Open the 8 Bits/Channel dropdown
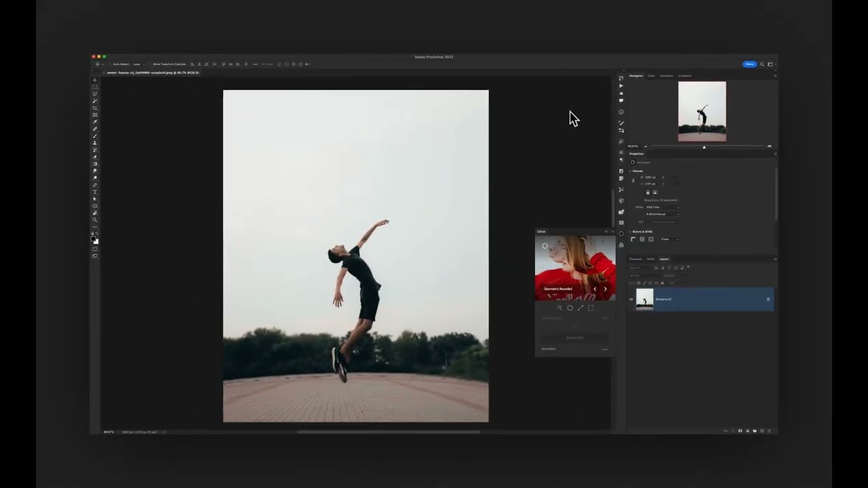The width and height of the screenshot is (868, 488). coord(661,214)
